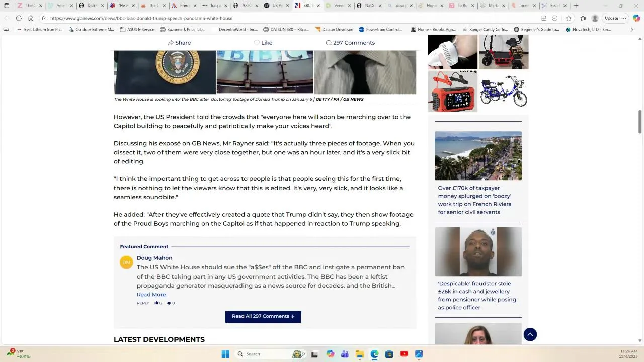This screenshot has width=644, height=362.
Task: Refresh the page with the reload icon
Action: coord(19,18)
